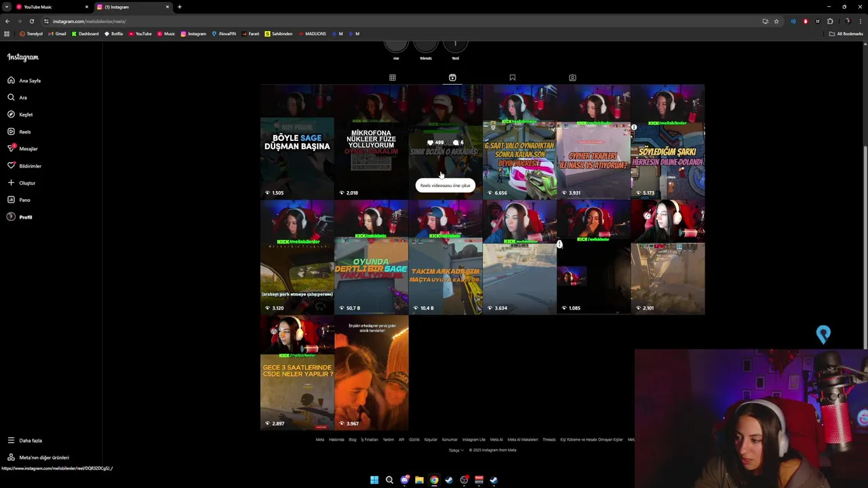The height and width of the screenshot is (488, 868).
Task: Open Windows taskbar search
Action: click(x=389, y=480)
